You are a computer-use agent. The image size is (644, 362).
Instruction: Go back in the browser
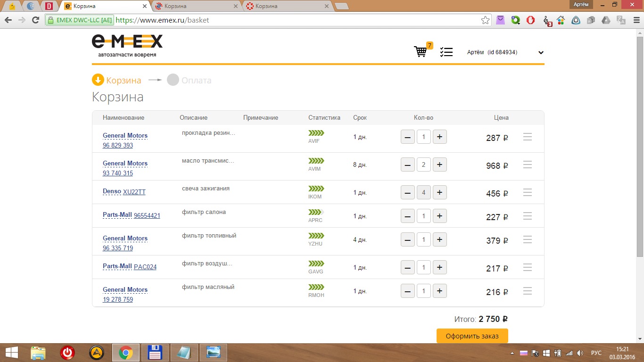pyautogui.click(x=8, y=20)
